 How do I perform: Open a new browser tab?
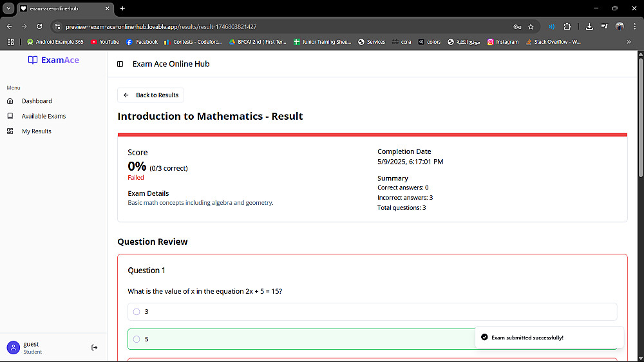(x=122, y=8)
